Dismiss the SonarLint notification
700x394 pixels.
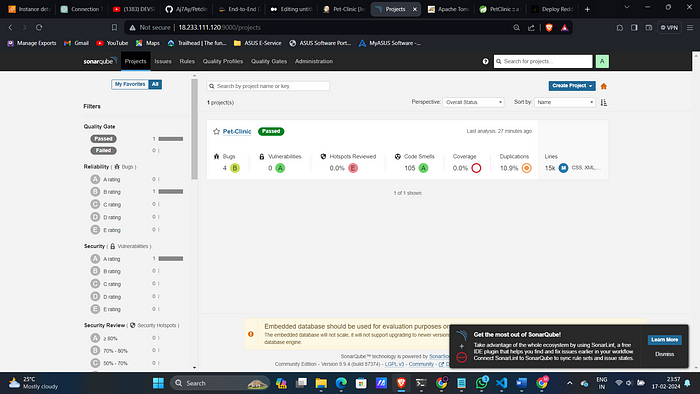664,354
